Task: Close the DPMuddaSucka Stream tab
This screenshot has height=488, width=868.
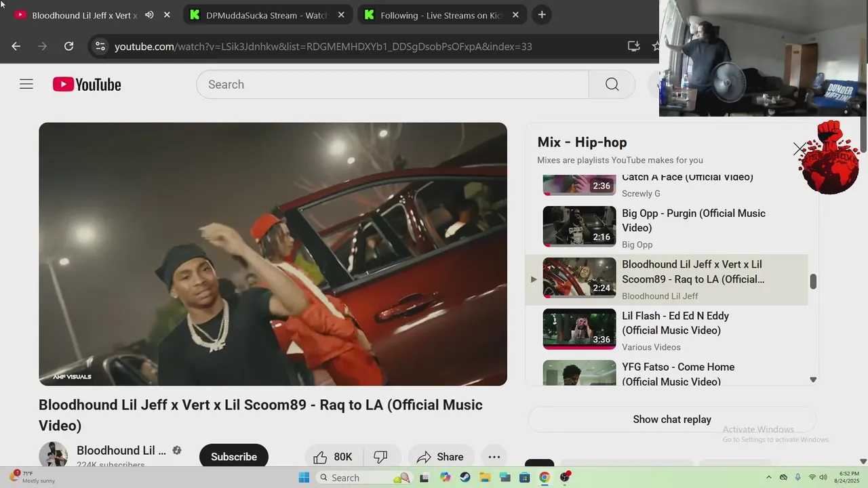Action: click(x=341, y=14)
